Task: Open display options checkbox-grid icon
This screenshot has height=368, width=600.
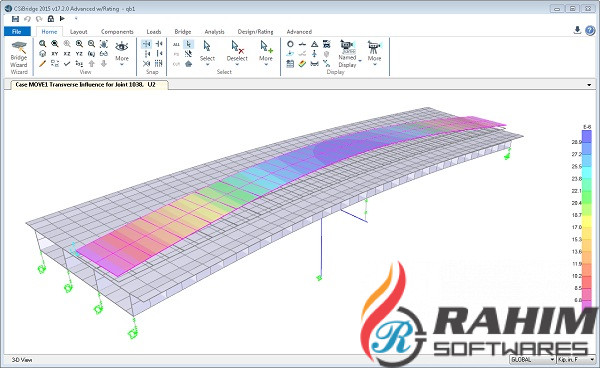Action: 55,64
